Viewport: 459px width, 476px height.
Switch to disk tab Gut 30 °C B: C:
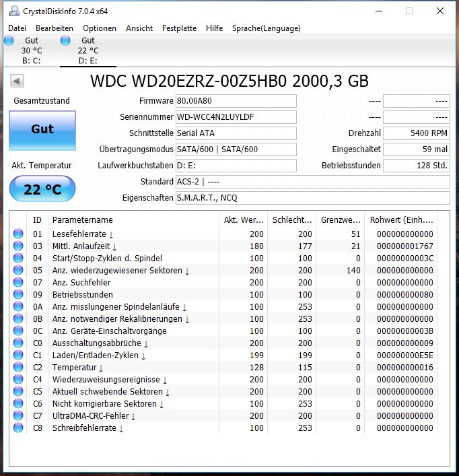coord(32,50)
